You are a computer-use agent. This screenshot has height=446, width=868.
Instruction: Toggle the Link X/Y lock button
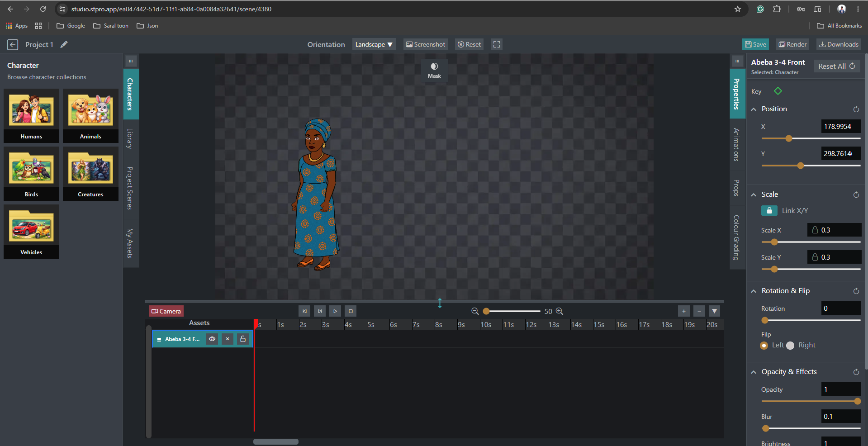769,211
